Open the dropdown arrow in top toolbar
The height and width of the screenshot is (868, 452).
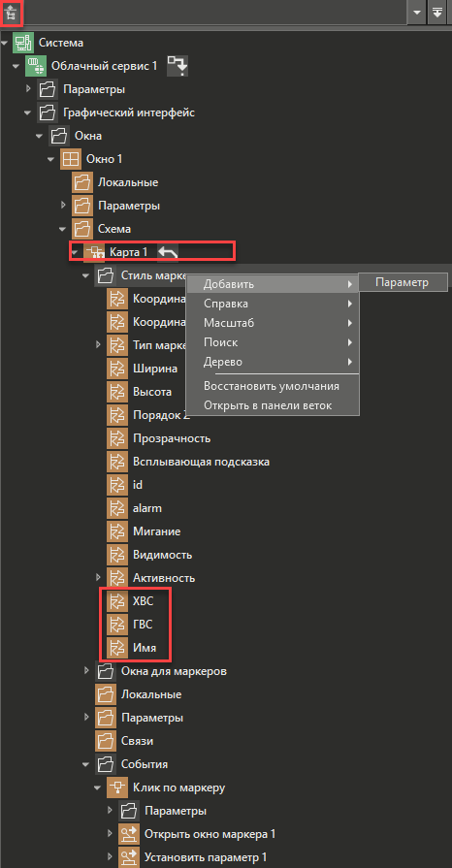click(x=417, y=14)
